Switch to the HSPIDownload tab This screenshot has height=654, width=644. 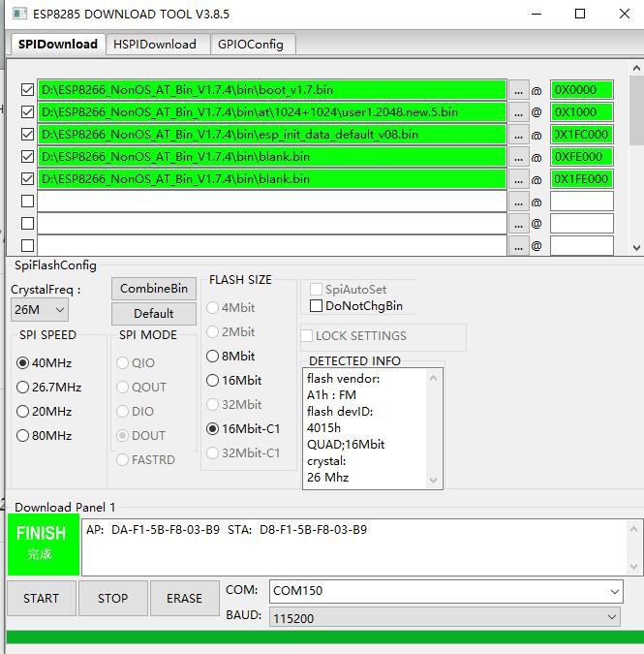tap(155, 45)
